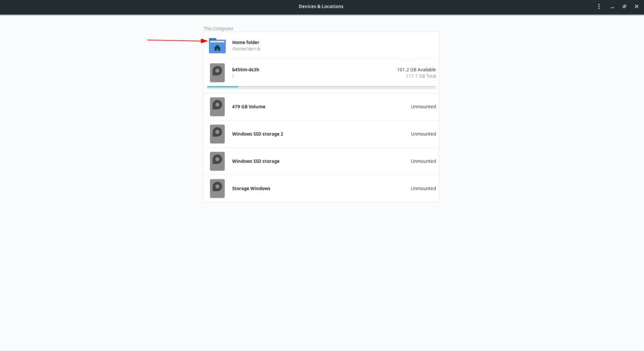Click the /home/derrik path text
This screenshot has width=644, height=351.
(x=246, y=49)
